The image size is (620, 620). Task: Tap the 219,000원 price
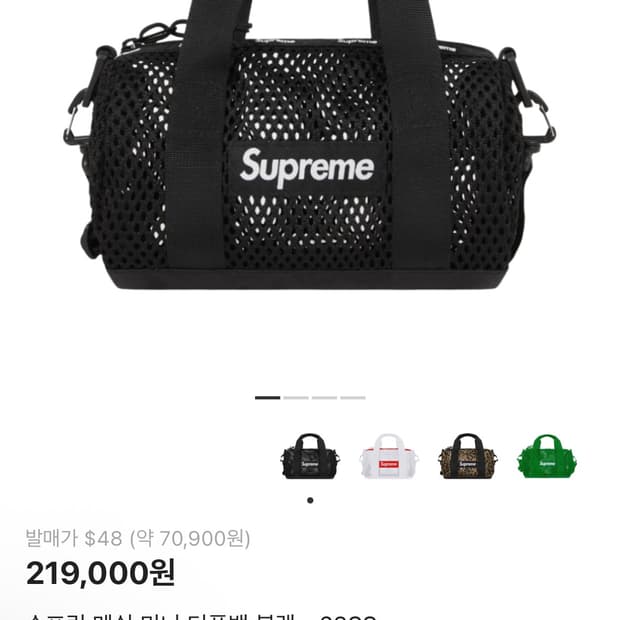tap(100, 573)
